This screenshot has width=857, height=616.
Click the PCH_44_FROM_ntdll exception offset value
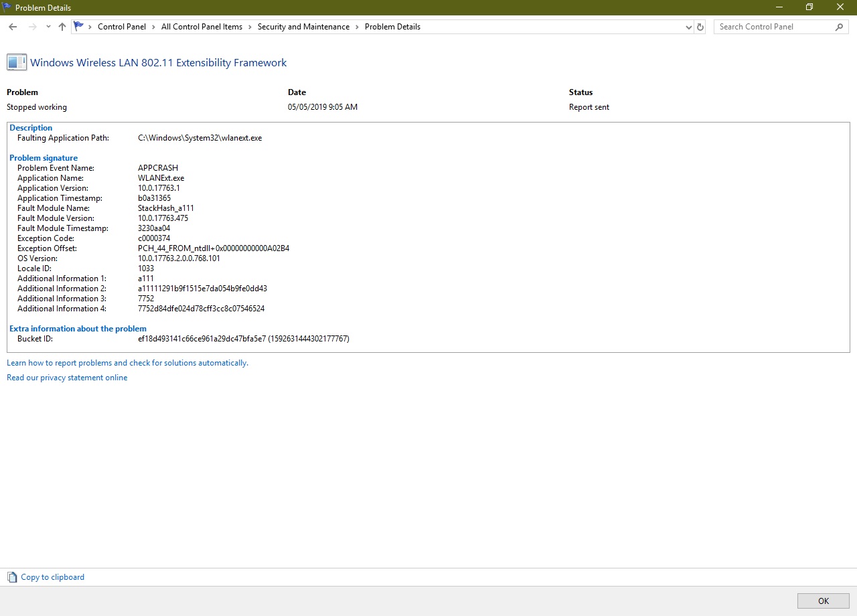[x=214, y=248]
